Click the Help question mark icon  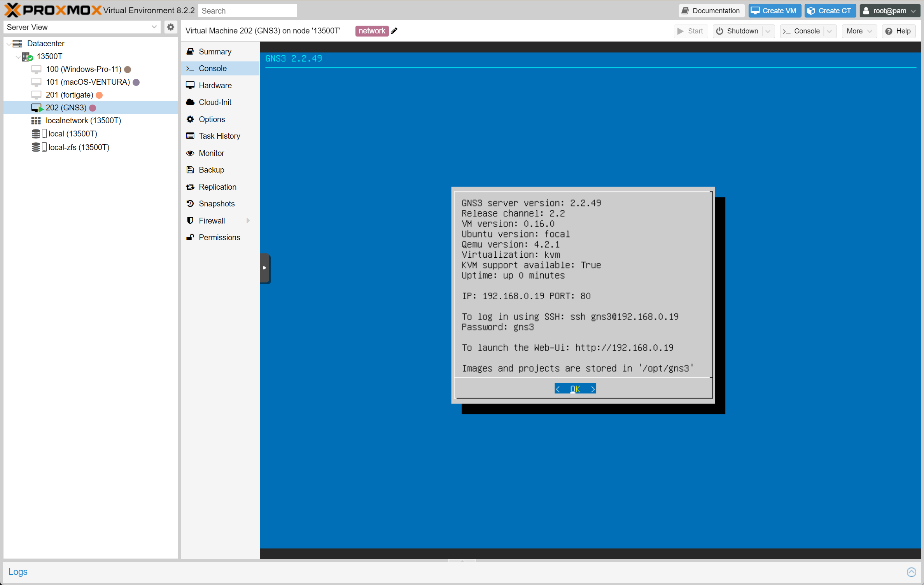tap(889, 31)
